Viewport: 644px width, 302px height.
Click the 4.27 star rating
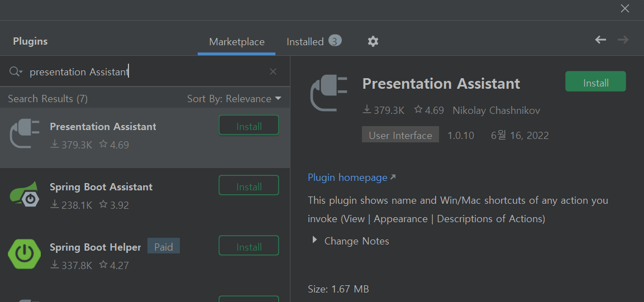click(114, 265)
